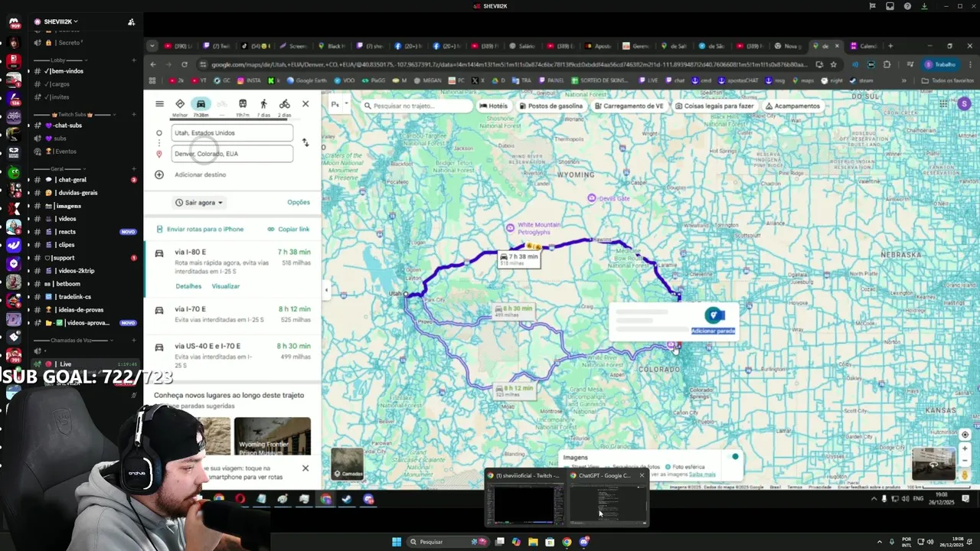
Task: Click the Devils Gate map marker
Action: (592, 198)
